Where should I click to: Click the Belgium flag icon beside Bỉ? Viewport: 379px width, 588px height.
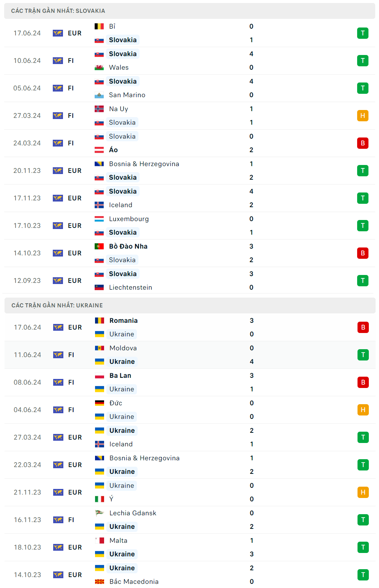[x=99, y=26]
